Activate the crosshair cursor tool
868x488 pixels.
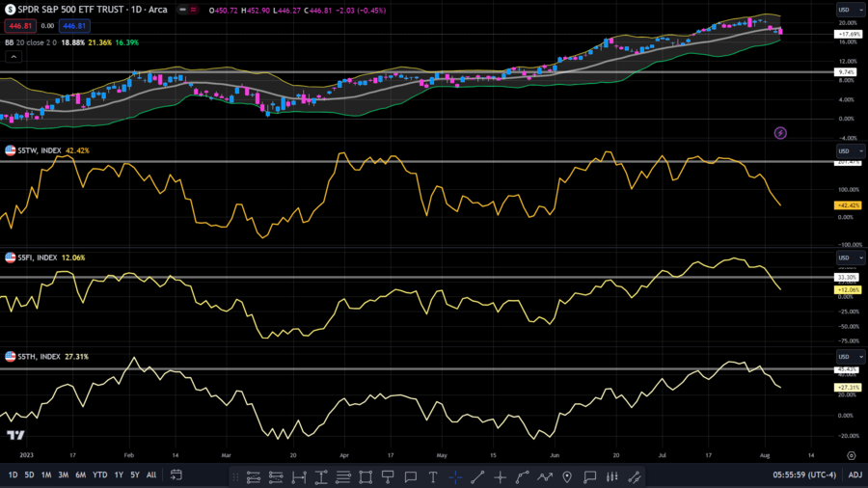pyautogui.click(x=455, y=476)
